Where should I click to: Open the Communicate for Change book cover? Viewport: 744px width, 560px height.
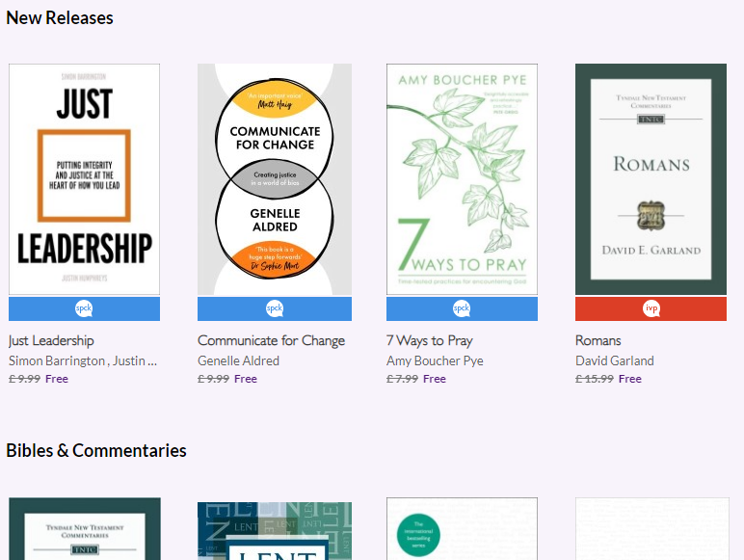(x=275, y=179)
